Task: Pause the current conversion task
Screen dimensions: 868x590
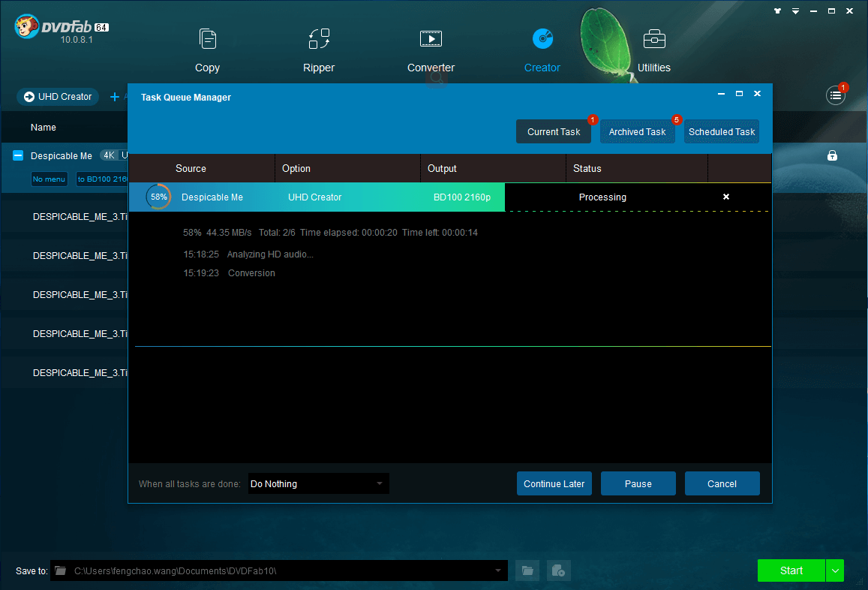Action: pos(638,483)
